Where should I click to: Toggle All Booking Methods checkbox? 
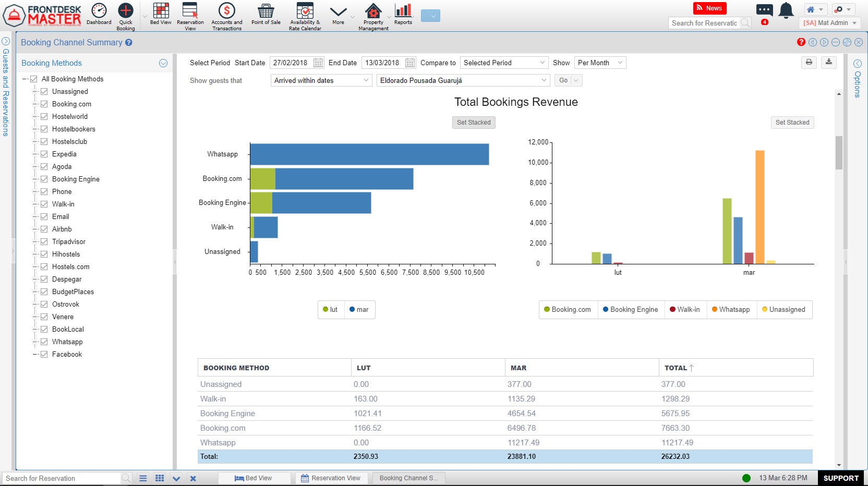click(34, 79)
